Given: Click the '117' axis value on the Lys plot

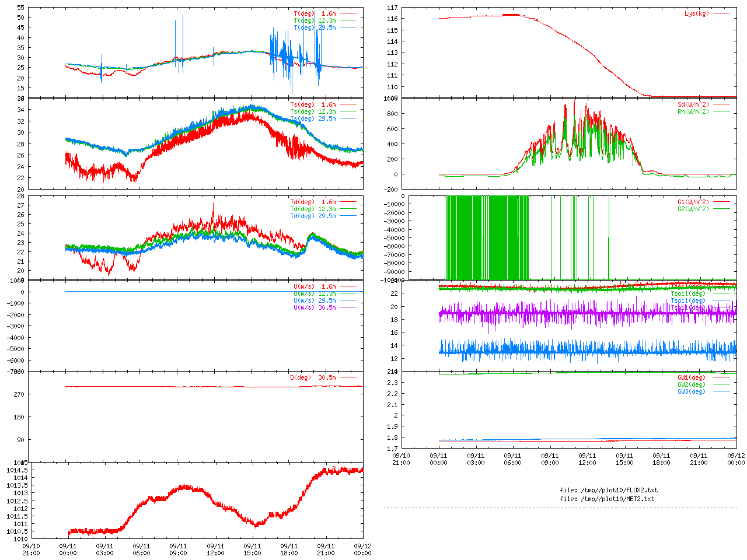Looking at the screenshot, I should [x=392, y=8].
